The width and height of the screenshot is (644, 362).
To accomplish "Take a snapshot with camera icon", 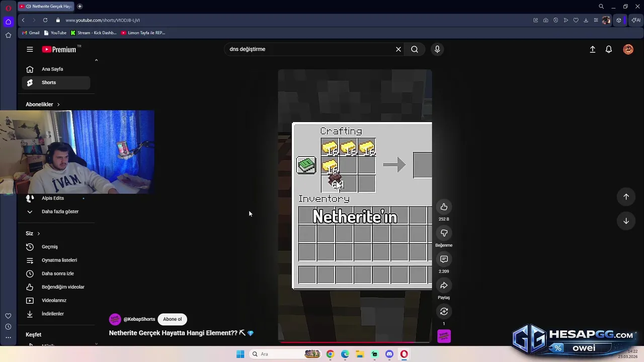I will pos(546,20).
